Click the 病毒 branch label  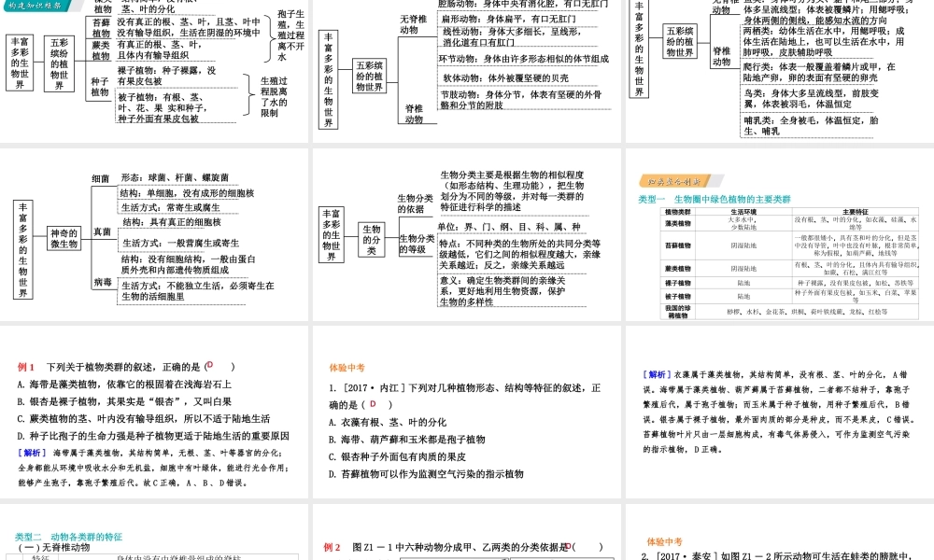(x=103, y=282)
